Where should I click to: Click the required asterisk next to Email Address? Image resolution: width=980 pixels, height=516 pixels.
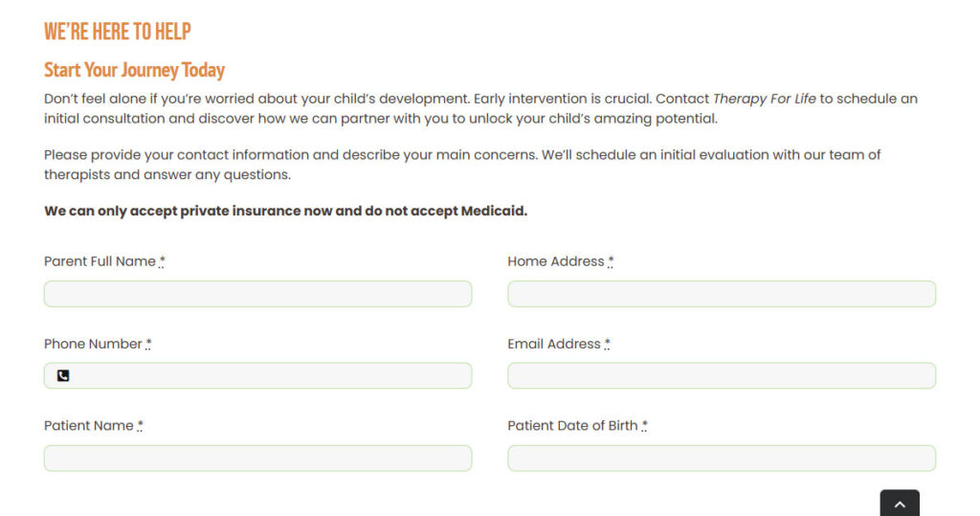(x=607, y=344)
